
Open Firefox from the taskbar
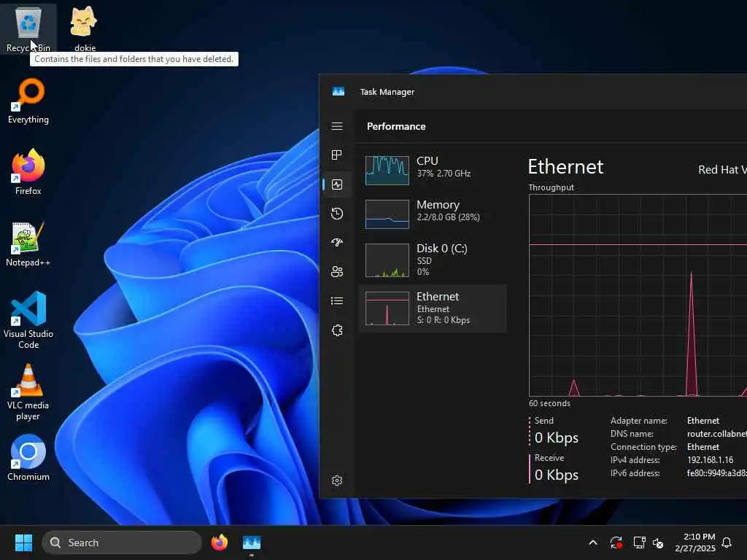(x=219, y=542)
